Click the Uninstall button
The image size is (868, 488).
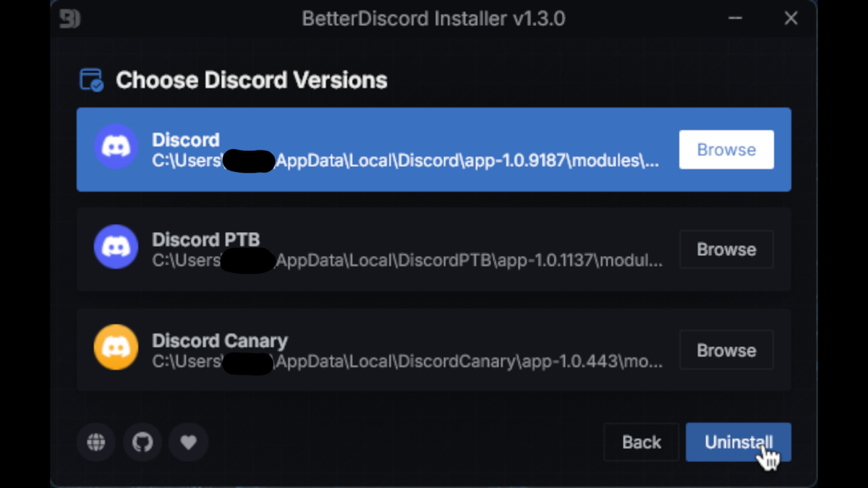739,442
